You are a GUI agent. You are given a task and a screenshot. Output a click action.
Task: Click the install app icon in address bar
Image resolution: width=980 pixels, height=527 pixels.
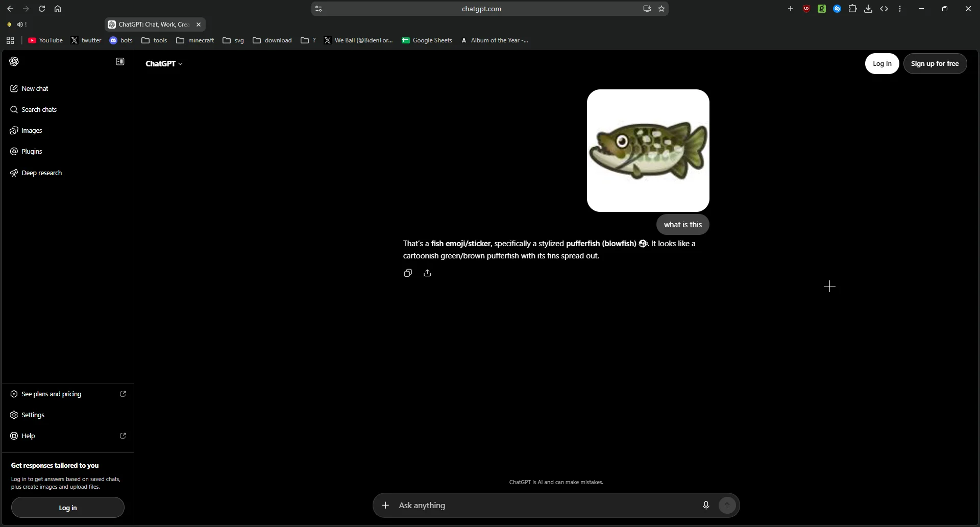pos(647,9)
